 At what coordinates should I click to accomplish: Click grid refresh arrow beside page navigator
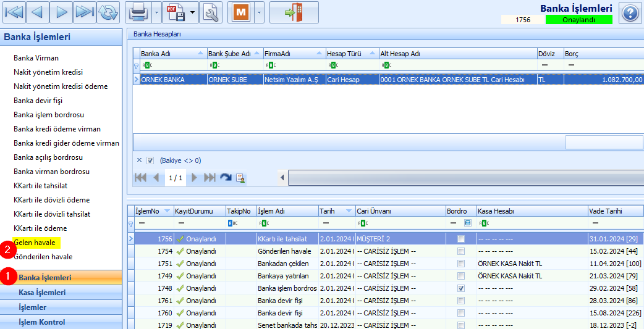click(x=226, y=178)
